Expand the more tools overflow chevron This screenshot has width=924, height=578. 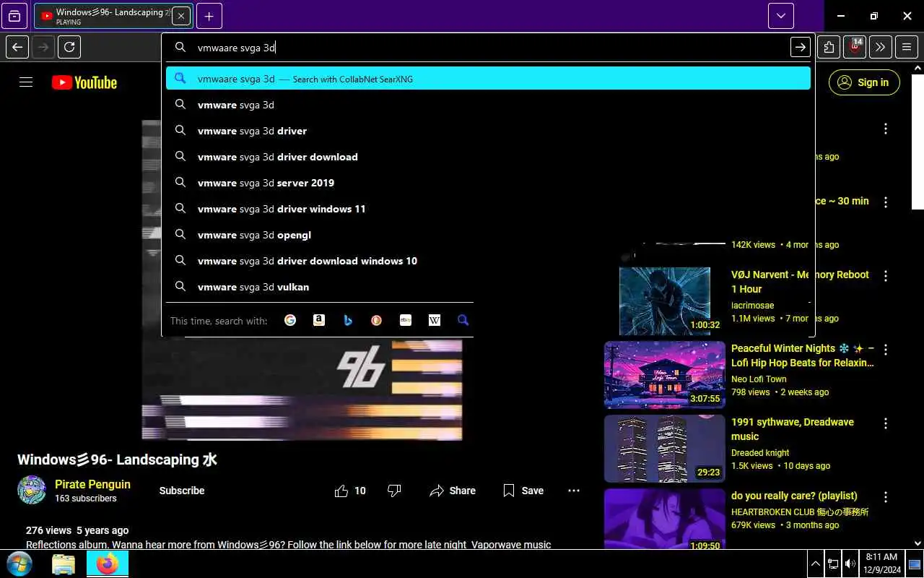881,48
